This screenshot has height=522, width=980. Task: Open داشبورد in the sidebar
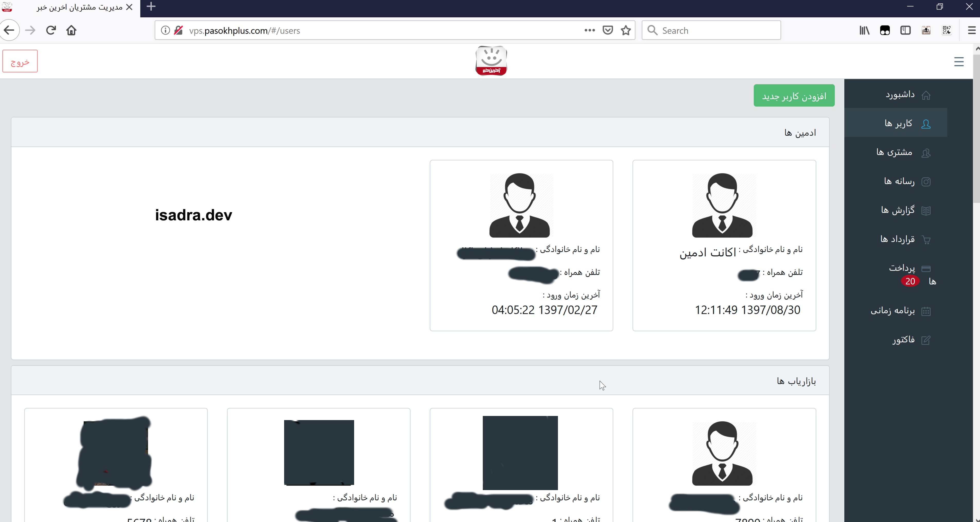(896, 94)
